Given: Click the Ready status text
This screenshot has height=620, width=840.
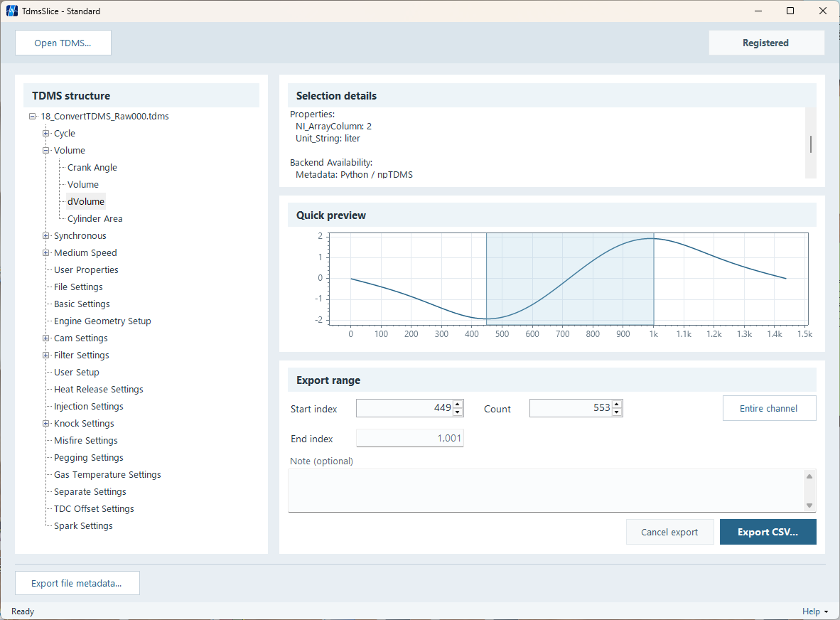Looking at the screenshot, I should coord(23,611).
